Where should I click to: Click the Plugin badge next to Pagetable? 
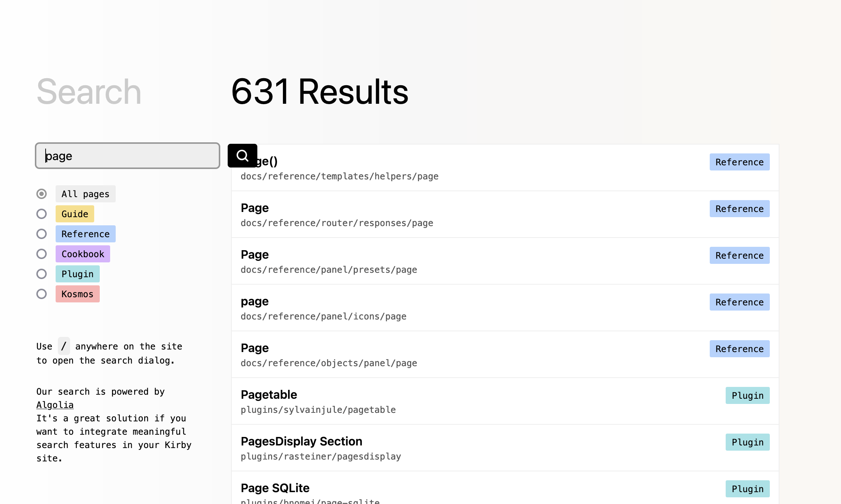click(x=747, y=395)
